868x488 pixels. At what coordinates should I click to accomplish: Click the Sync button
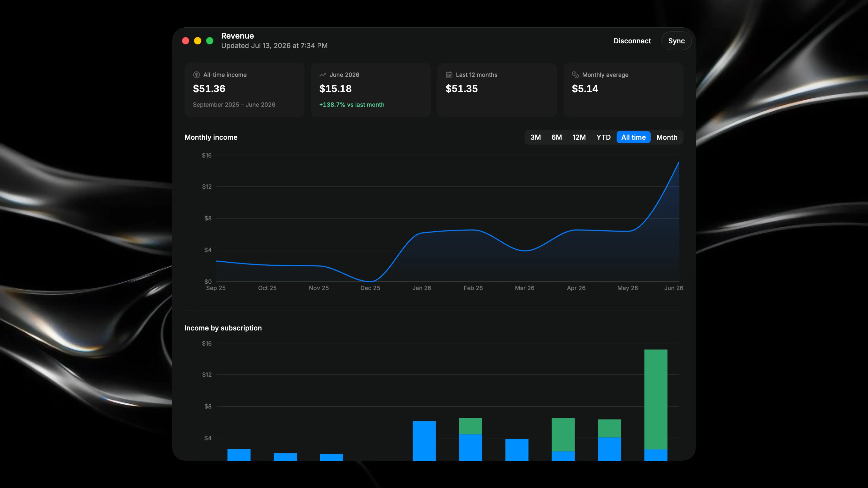676,41
